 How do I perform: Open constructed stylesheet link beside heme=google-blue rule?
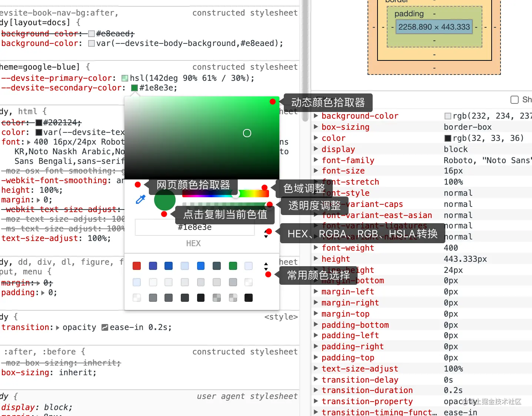click(x=245, y=67)
